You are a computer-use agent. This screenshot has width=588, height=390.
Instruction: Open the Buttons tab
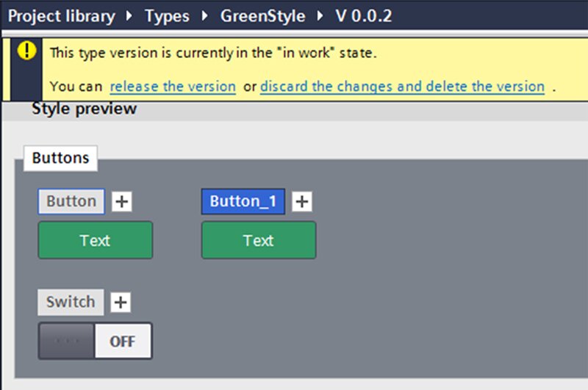point(60,158)
